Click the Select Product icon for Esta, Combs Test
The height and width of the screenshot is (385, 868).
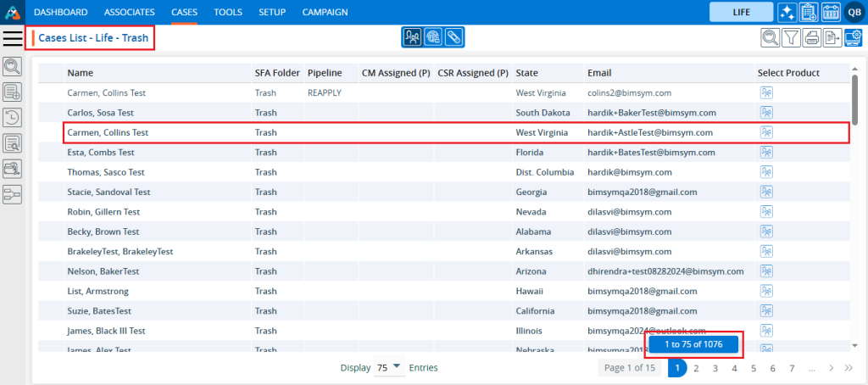click(x=766, y=152)
